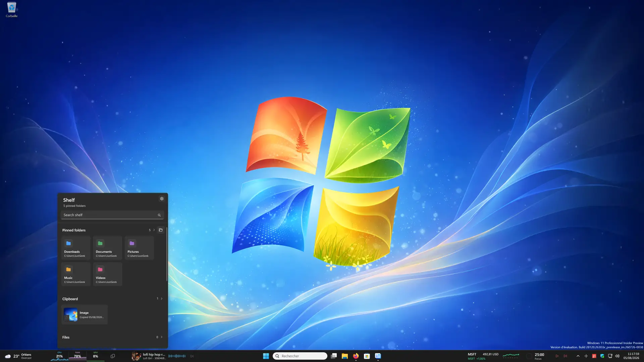Open network status tray icon
The height and width of the screenshot is (362, 644).
click(610, 356)
